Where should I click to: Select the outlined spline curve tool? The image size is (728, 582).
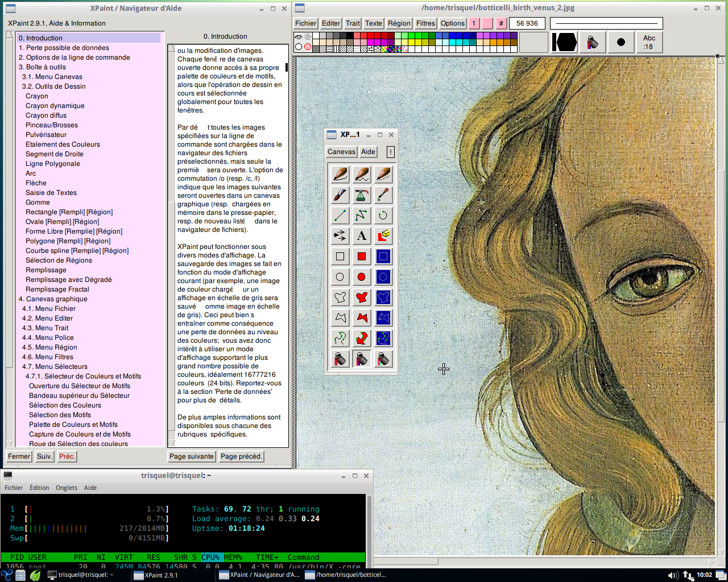340,338
